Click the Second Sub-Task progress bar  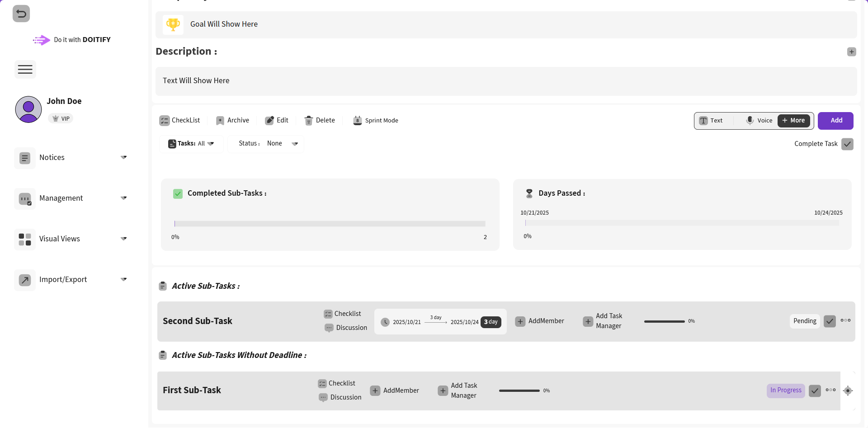coord(664,321)
